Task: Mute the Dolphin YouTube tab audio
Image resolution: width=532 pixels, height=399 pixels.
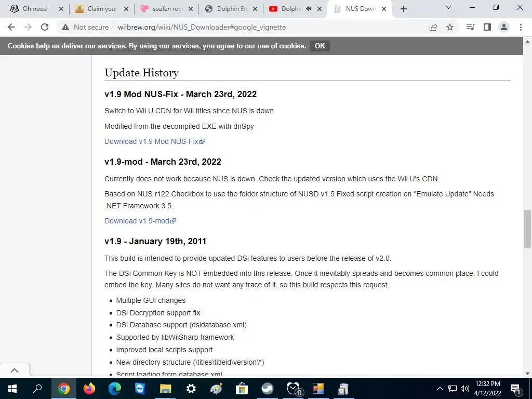Action: point(308,9)
